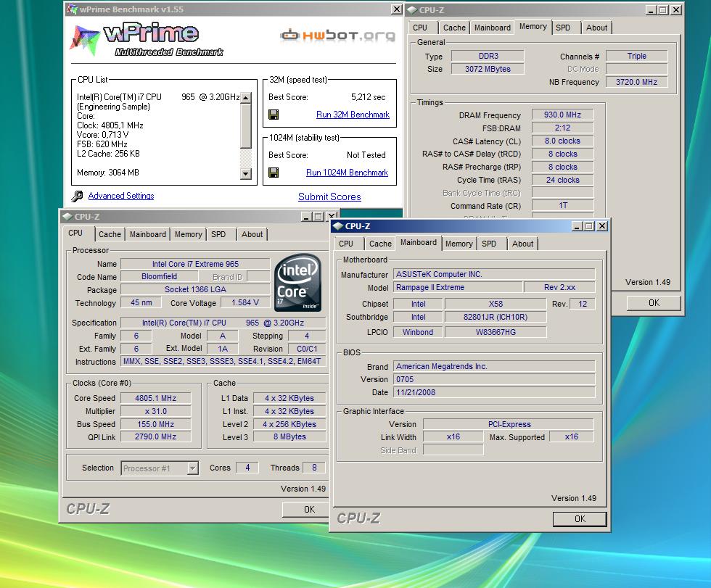
Task: Click the Name field Intel Core i7 Extreme 965
Action: click(x=195, y=264)
